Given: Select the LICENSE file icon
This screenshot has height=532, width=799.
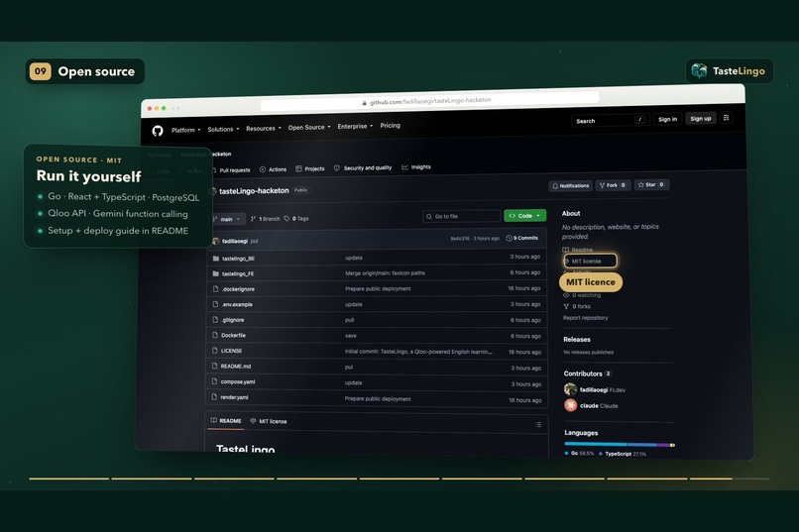Looking at the screenshot, I should point(215,351).
